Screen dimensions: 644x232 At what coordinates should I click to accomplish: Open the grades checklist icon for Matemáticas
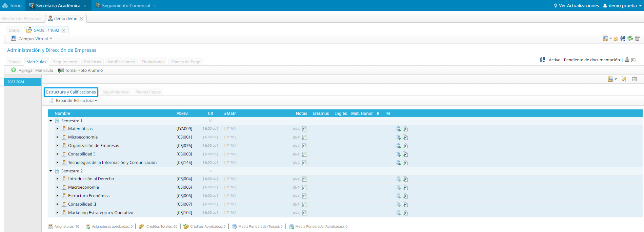pos(304,129)
